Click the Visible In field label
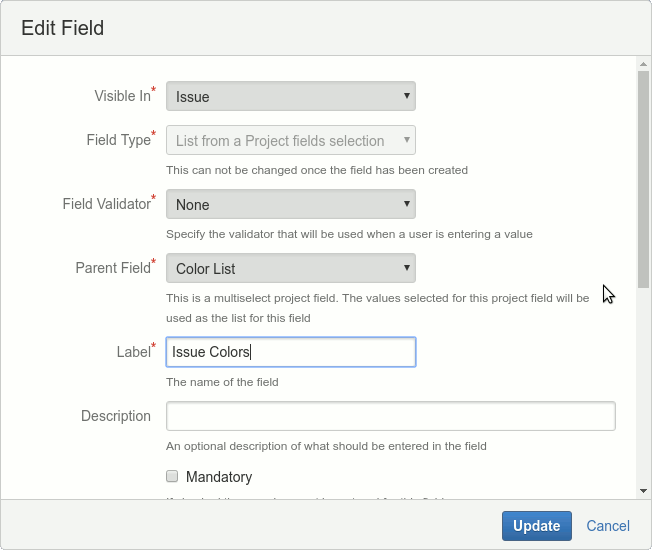The width and height of the screenshot is (652, 550). point(122,97)
